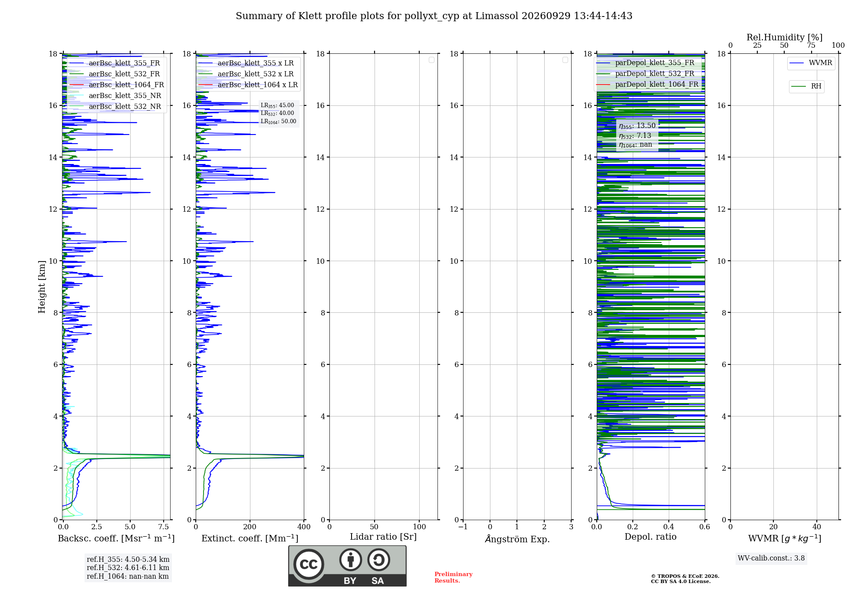Click legend entry aerBsc_klett_1064 x LR

click(248, 85)
